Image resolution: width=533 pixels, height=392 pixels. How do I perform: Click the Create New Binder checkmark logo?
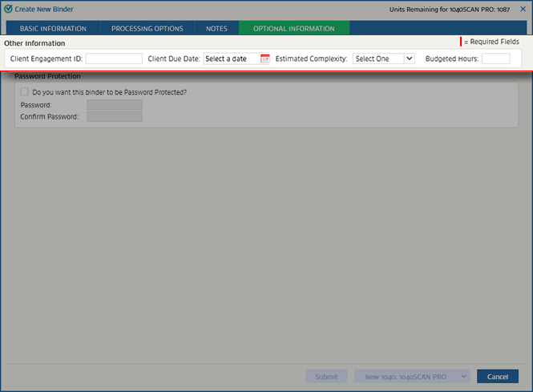(8, 9)
